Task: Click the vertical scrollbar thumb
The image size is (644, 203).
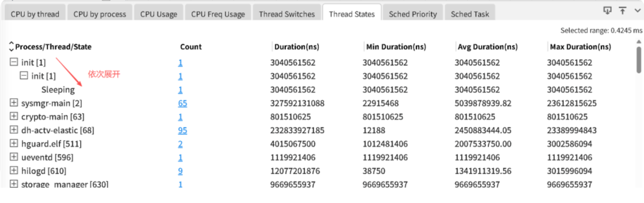Action: pyautogui.click(x=639, y=60)
